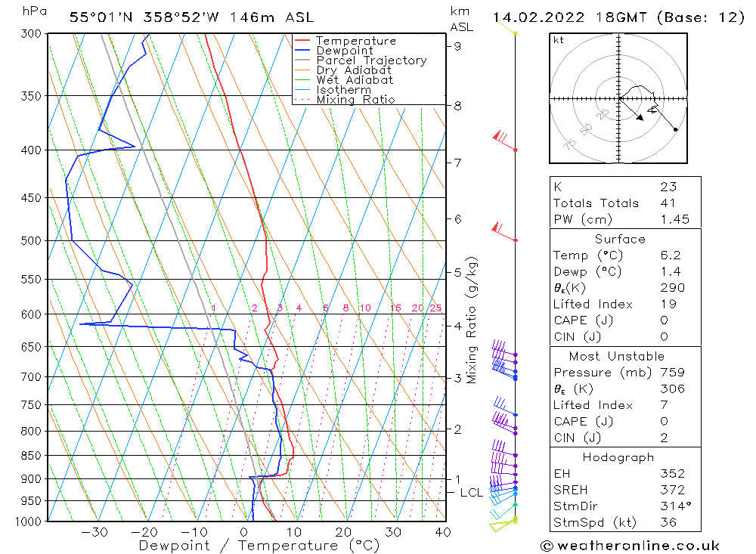Click the red wind barb at 400 hPa

pyautogui.click(x=504, y=141)
